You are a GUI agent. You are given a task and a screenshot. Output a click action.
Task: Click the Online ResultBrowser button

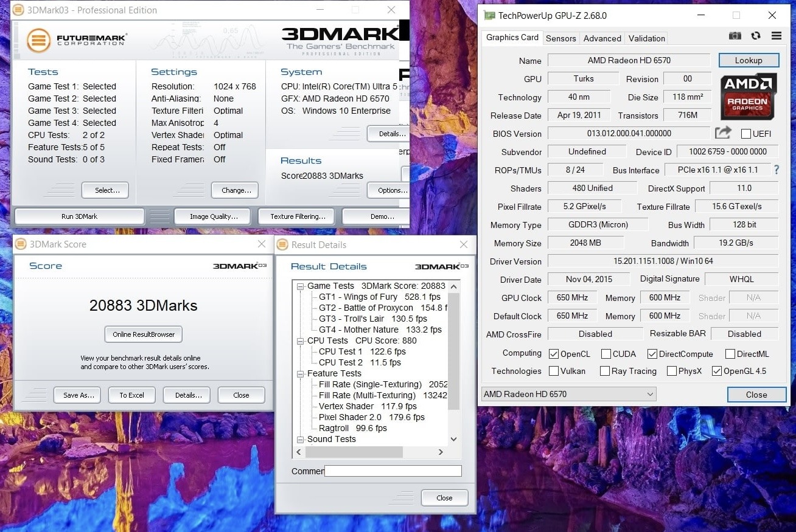pyautogui.click(x=144, y=334)
